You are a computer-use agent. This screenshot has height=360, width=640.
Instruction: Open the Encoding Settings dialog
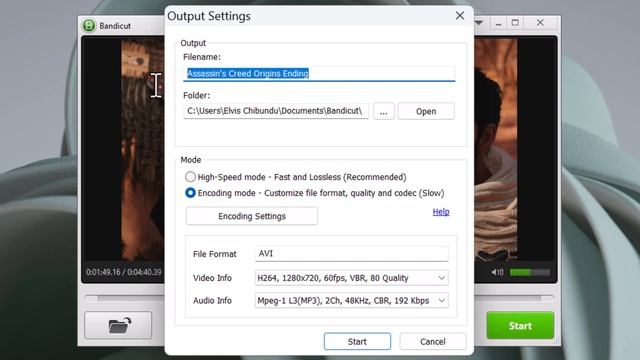(252, 216)
